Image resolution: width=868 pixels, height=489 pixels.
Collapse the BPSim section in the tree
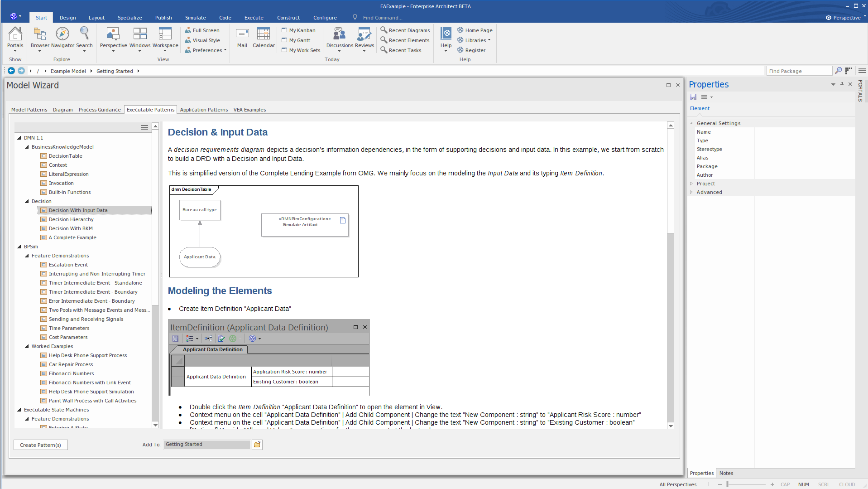(19, 246)
